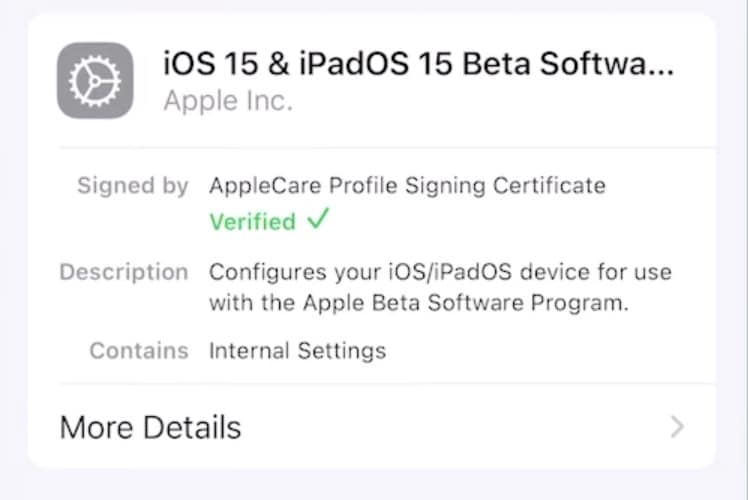Select the Internal Settings value
The height and width of the screenshot is (500, 748).
297,351
